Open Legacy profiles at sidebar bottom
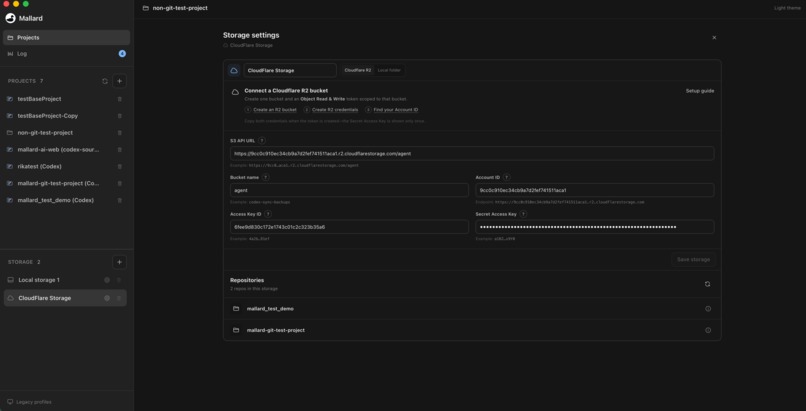The height and width of the screenshot is (411, 806). (x=29, y=402)
